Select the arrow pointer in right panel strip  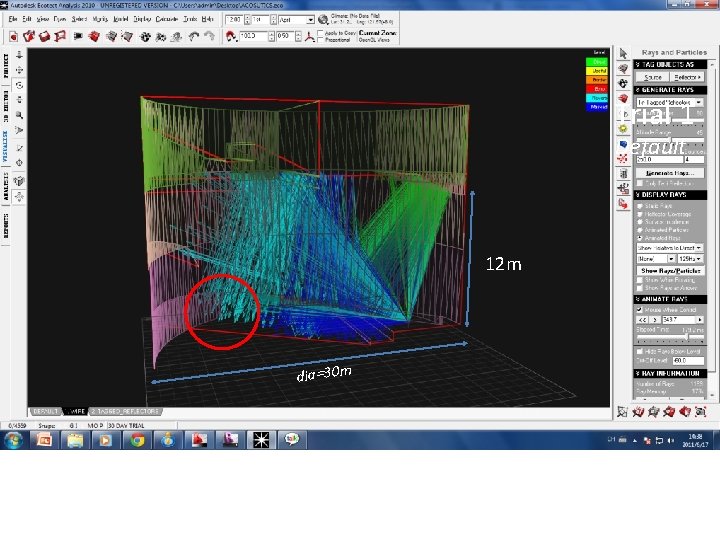point(623,54)
